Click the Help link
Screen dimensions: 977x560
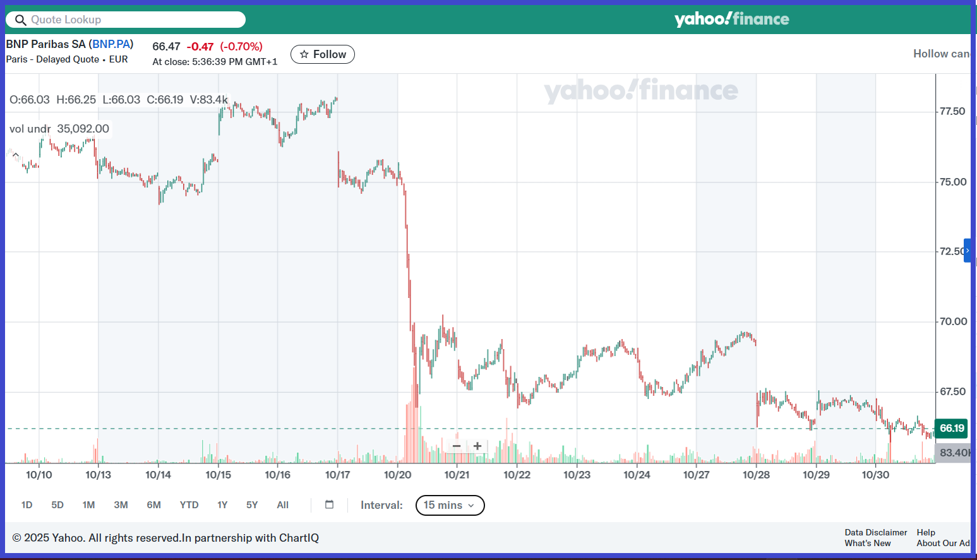(x=926, y=532)
